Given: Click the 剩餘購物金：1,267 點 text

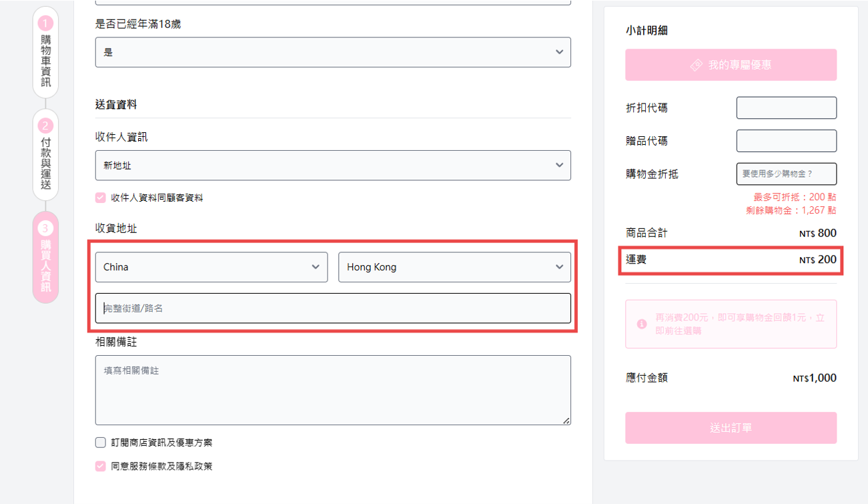Looking at the screenshot, I should 791,210.
